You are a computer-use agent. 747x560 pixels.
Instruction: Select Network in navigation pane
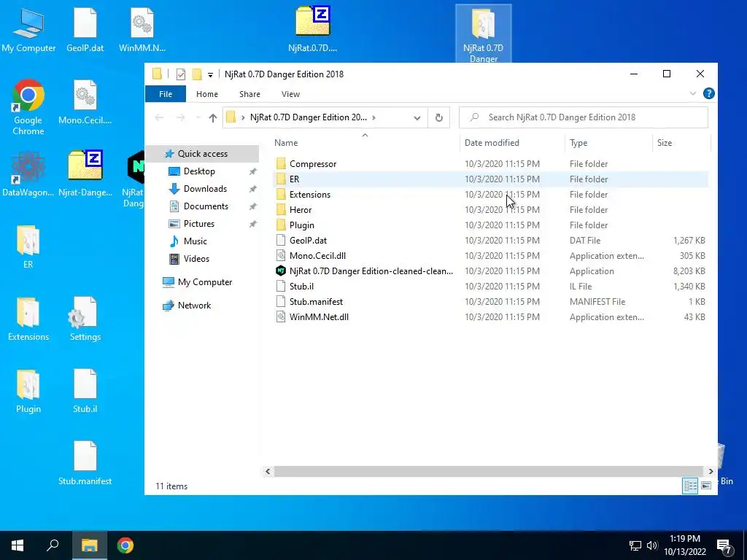[x=194, y=306]
